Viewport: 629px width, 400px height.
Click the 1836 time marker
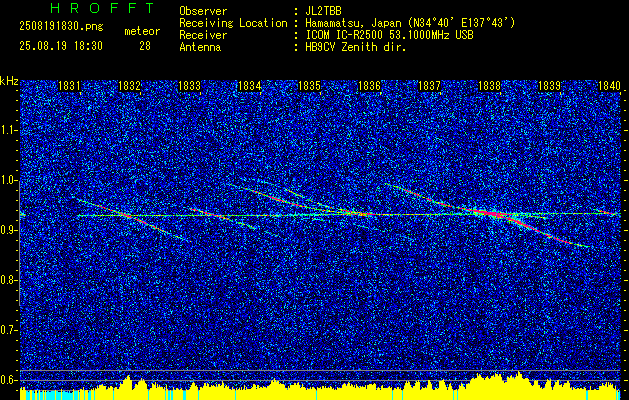(369, 86)
